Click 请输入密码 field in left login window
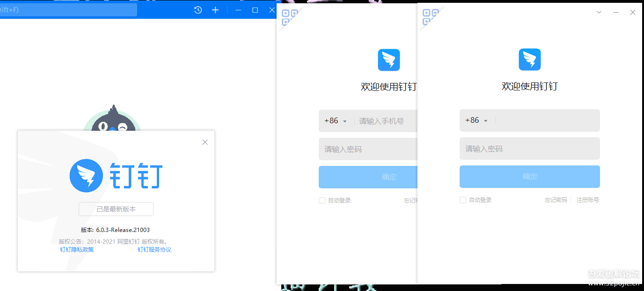The image size is (644, 291). pyautogui.click(x=368, y=149)
